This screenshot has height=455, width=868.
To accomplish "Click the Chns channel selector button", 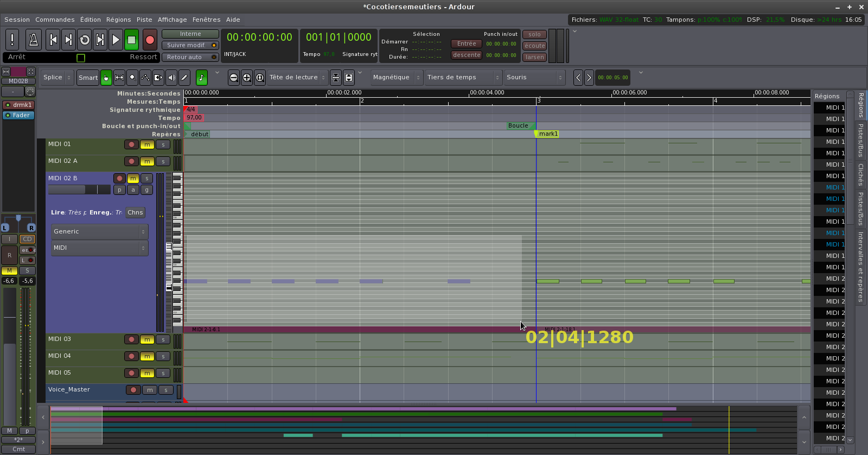I will click(x=135, y=212).
